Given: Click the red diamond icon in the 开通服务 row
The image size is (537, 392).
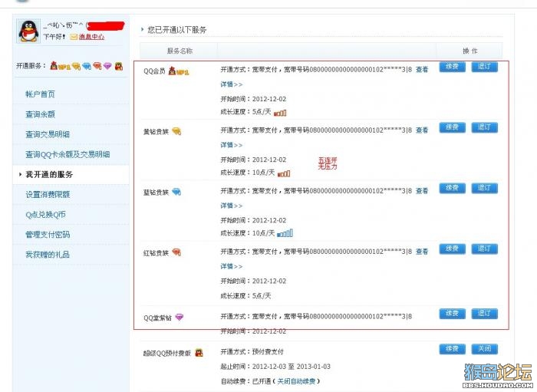Looking at the screenshot, I should click(97, 66).
